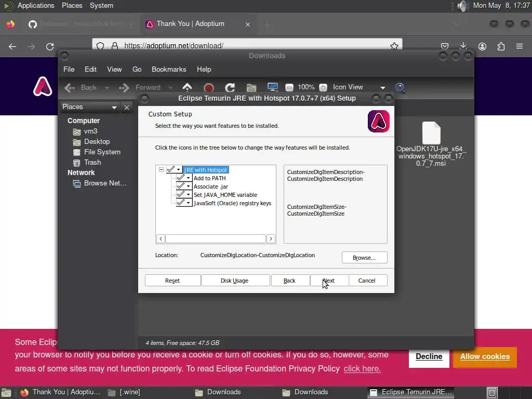This screenshot has height=399, width=532.
Task: Click the Reset button in setup
Action: 172,281
